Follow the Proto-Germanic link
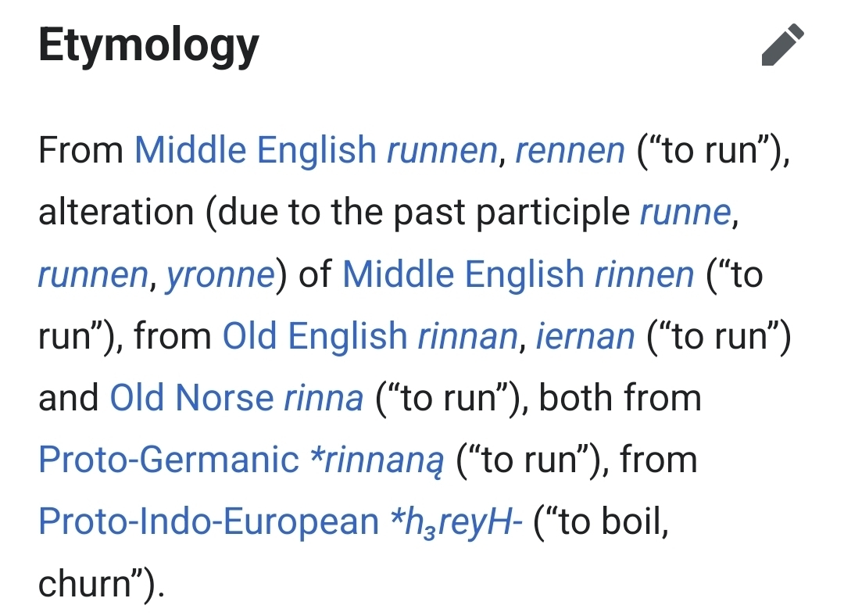The height and width of the screenshot is (616, 844). pyautogui.click(x=169, y=460)
